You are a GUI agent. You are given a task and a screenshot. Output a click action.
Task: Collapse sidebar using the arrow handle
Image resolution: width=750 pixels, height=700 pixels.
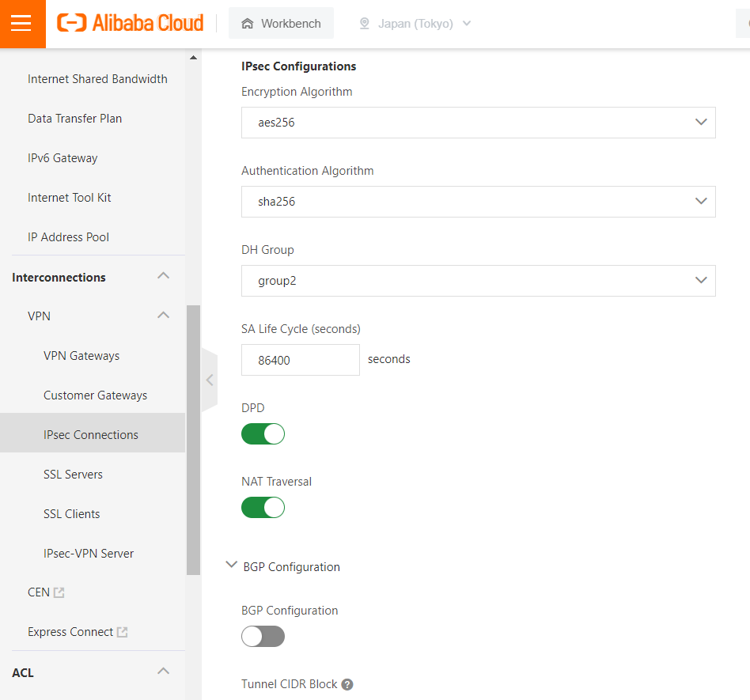[x=210, y=380]
